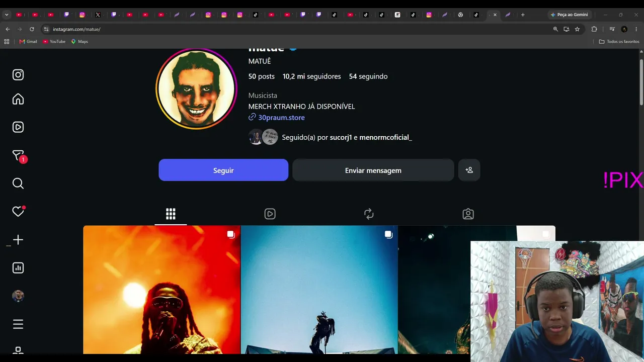This screenshot has width=644, height=362.
Task: Close the current Instagram browser tab
Action: point(495,15)
